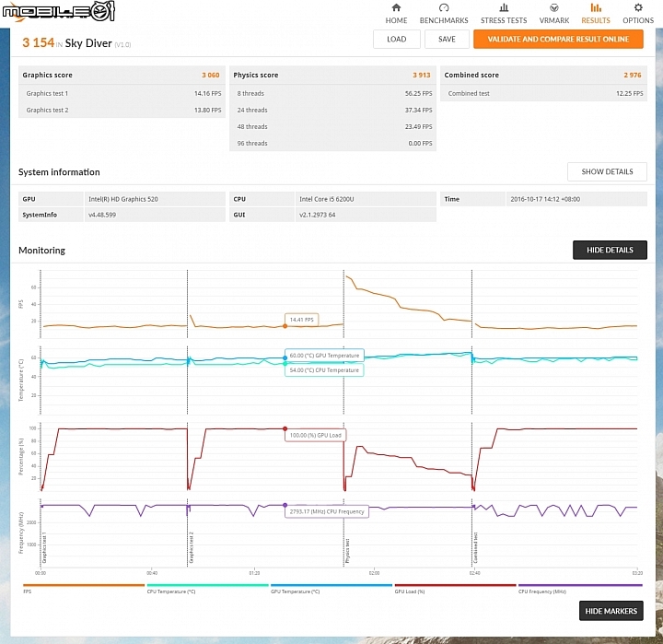Select the Stress Tests bar-chart icon

tap(504, 7)
